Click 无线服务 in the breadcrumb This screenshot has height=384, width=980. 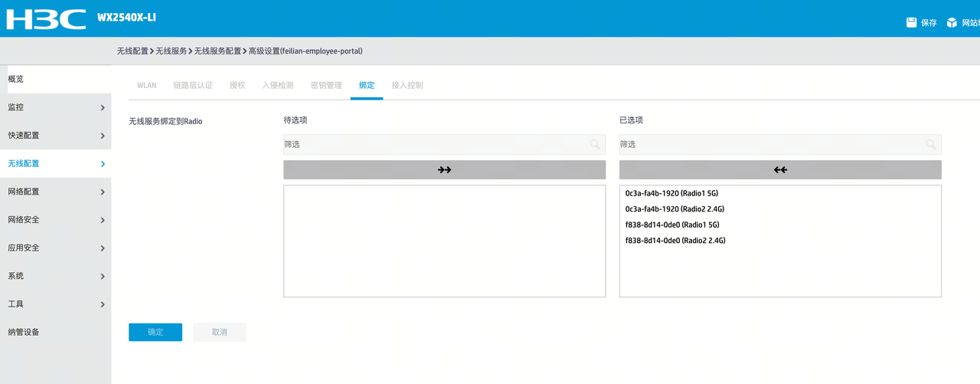point(171,51)
